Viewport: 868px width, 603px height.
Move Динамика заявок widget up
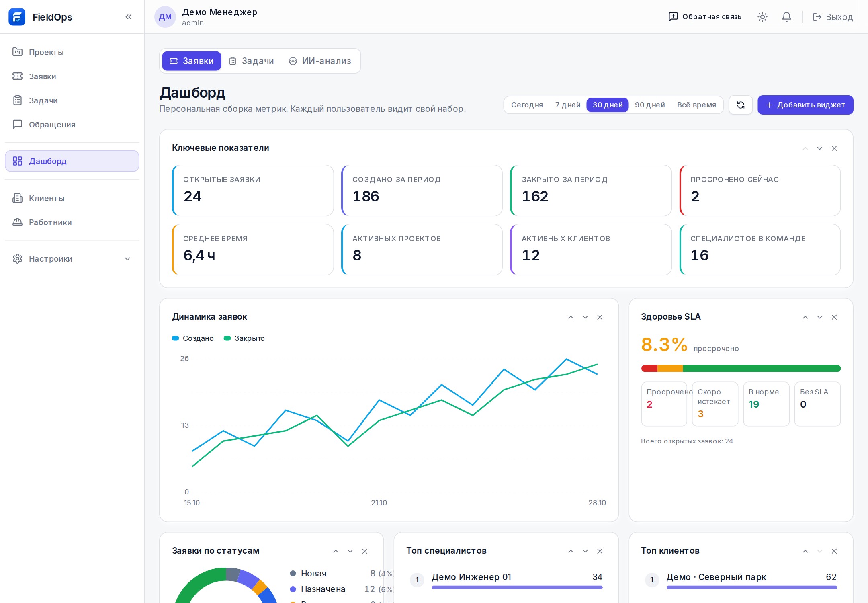coord(571,317)
